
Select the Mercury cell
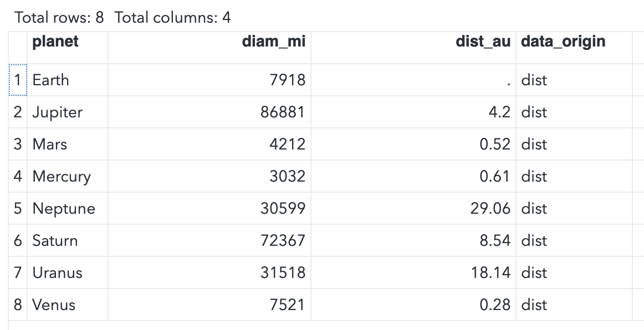62,177
